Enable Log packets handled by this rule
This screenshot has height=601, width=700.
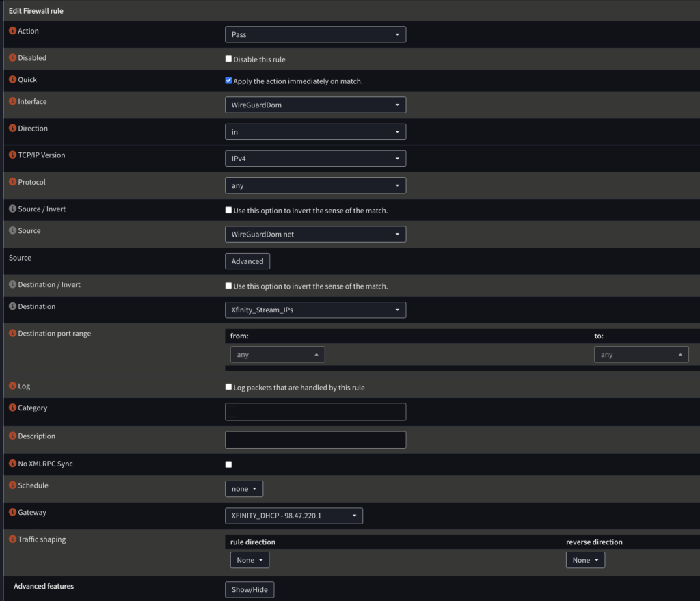pos(229,387)
